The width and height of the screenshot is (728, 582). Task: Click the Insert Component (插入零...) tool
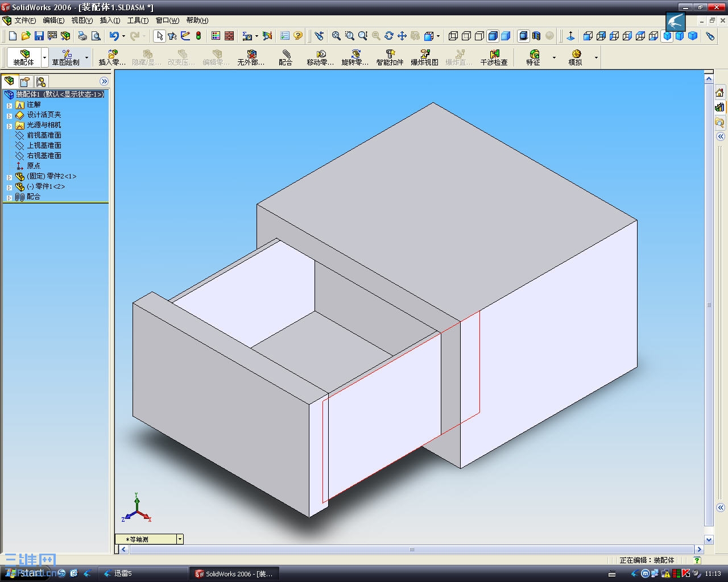(113, 57)
